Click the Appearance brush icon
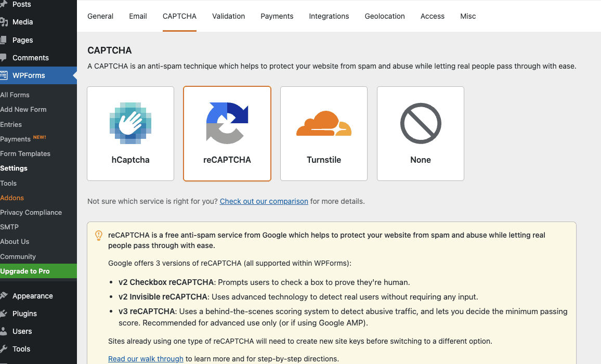The width and height of the screenshot is (601, 364). click(x=4, y=296)
